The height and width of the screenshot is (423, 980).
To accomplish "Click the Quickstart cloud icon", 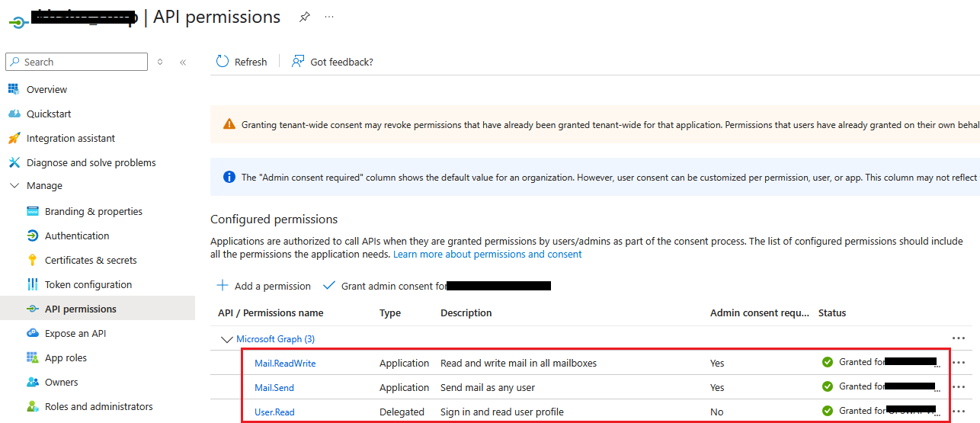I will coord(13,114).
